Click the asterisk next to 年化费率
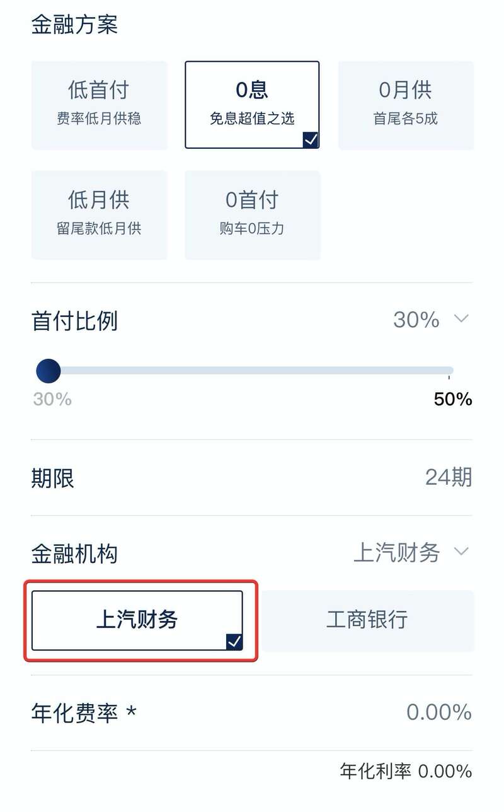Screen dimensions: 504x812 click(x=131, y=712)
